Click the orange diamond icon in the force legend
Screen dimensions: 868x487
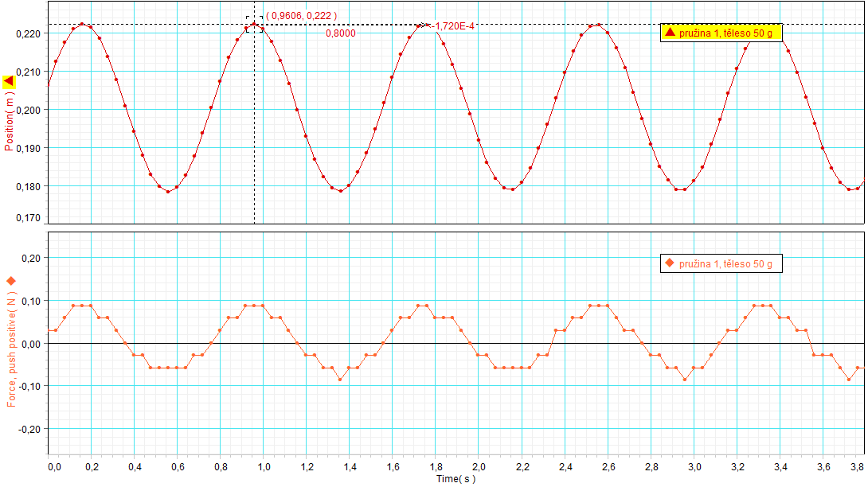[x=670, y=263]
